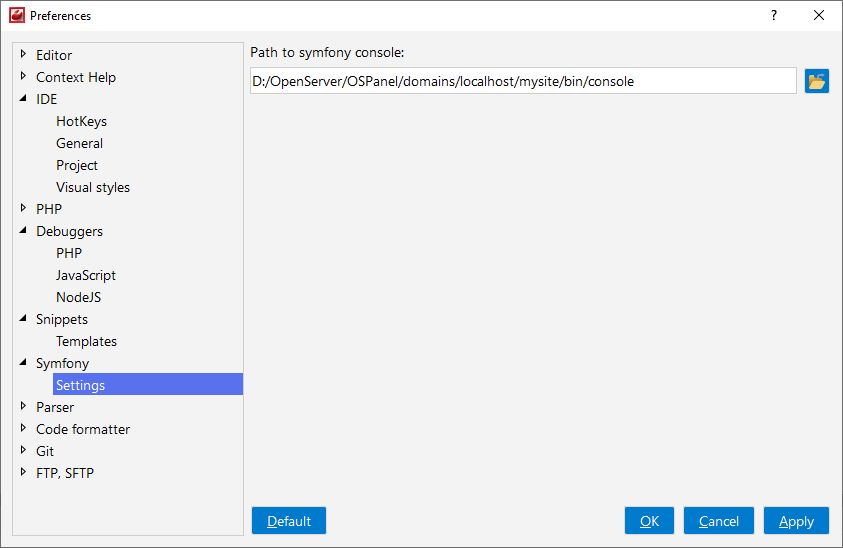
Task: Click the Default button
Action: [x=289, y=521]
